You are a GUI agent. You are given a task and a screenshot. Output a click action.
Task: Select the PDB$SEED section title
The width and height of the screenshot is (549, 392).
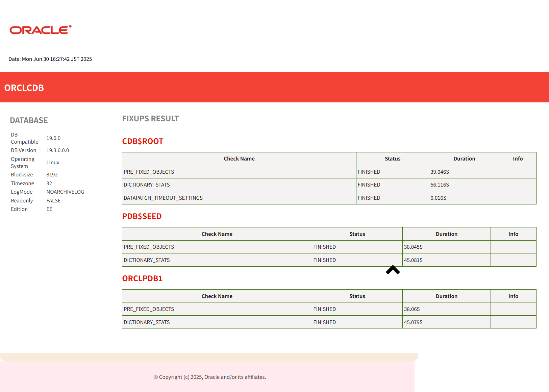pos(142,216)
